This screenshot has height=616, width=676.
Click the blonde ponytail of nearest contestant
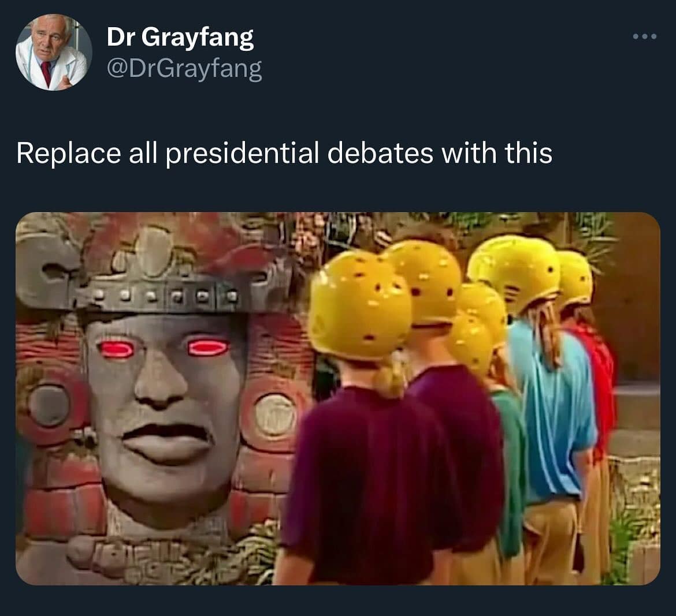[x=390, y=375]
